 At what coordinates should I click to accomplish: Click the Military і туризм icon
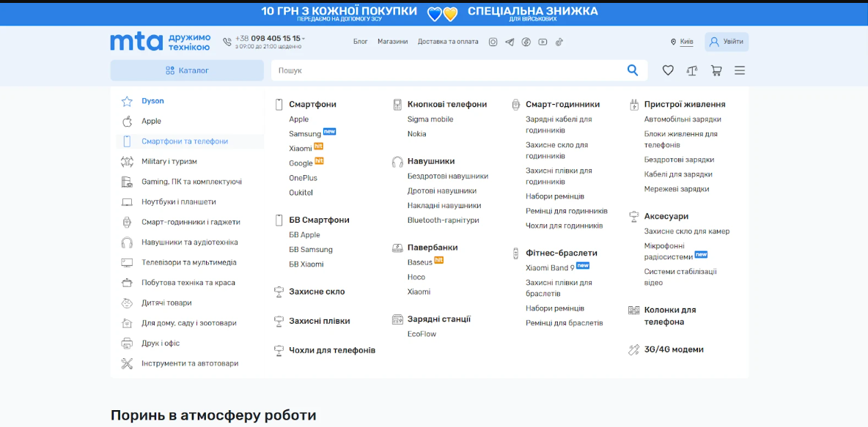[127, 162]
